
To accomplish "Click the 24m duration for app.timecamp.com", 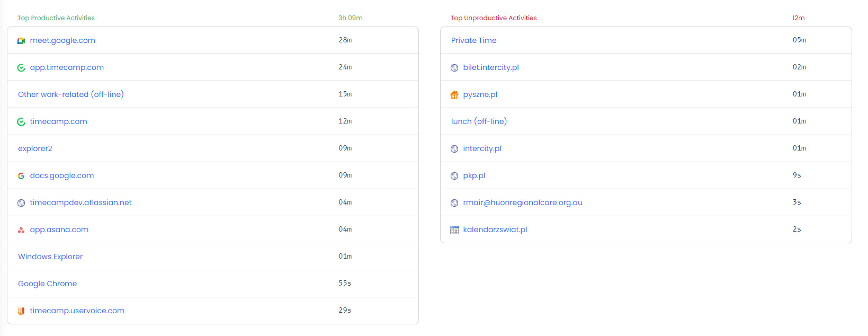I will click(345, 67).
